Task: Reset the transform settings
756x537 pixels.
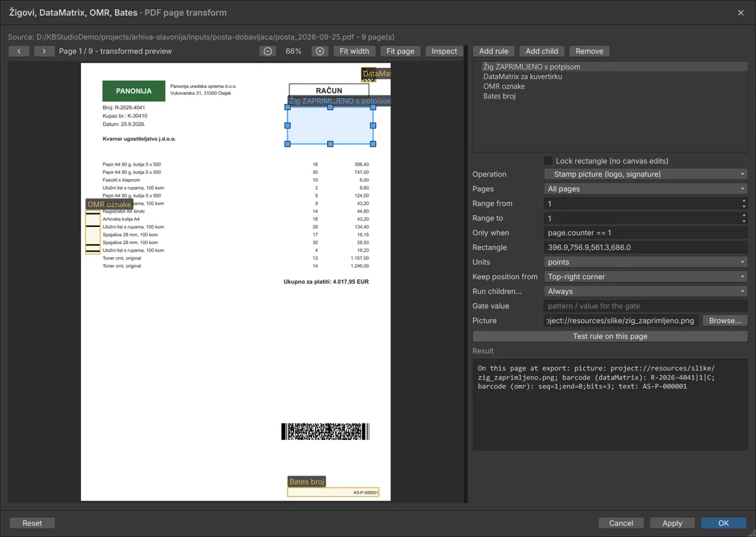Action: pos(32,523)
